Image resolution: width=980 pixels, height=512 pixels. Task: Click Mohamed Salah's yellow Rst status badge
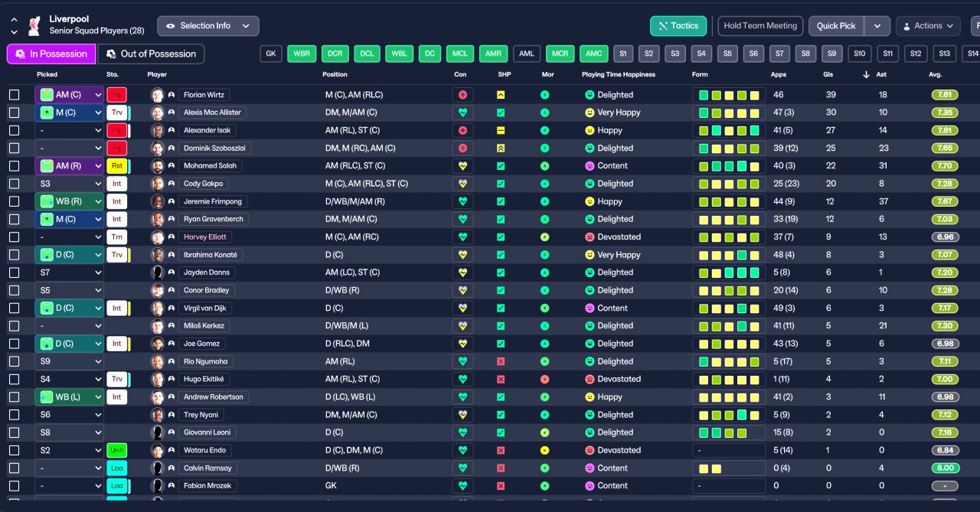tap(116, 166)
